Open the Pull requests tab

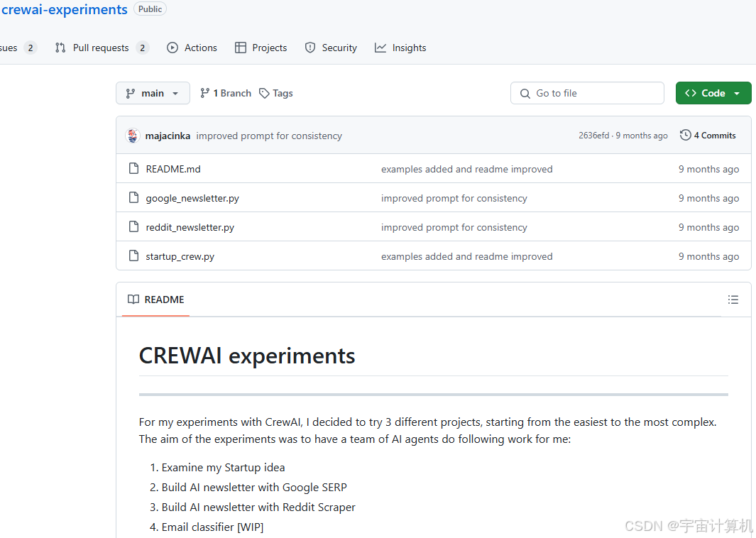(x=102, y=48)
